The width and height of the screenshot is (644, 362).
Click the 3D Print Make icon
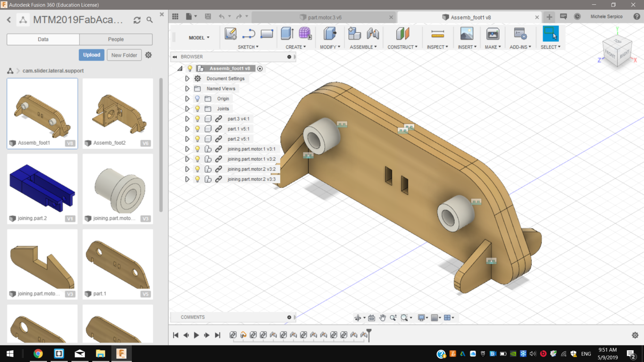[493, 33]
